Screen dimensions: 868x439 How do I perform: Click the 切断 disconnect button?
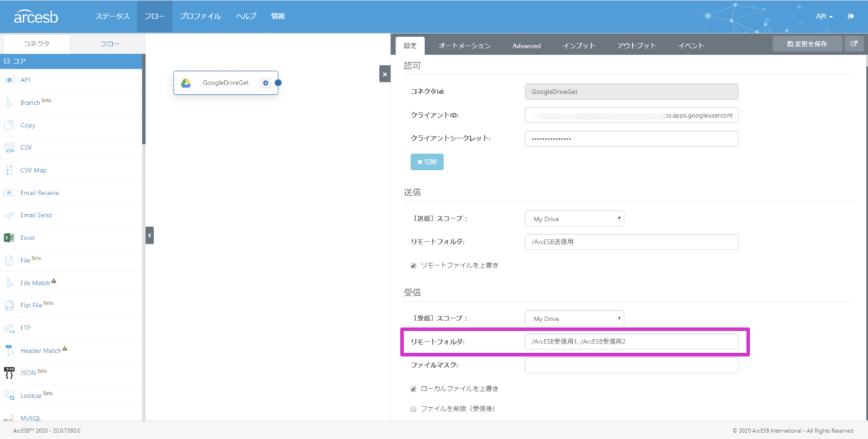pos(427,162)
